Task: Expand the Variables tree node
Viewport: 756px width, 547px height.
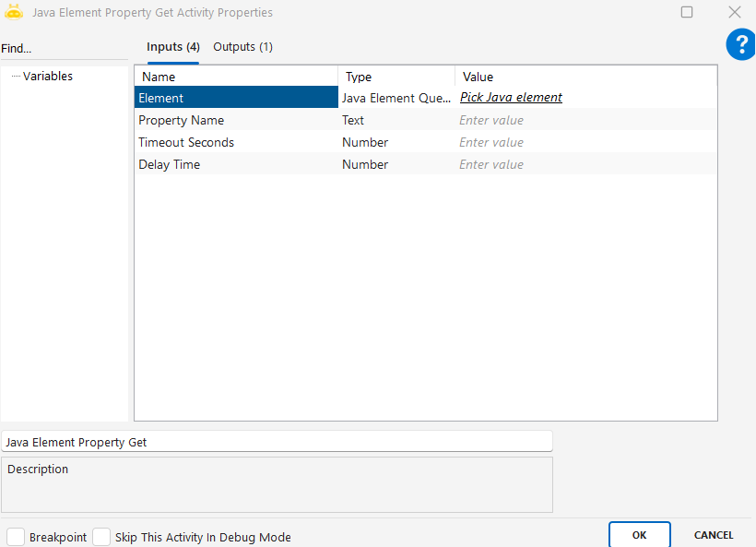Action: click(47, 77)
